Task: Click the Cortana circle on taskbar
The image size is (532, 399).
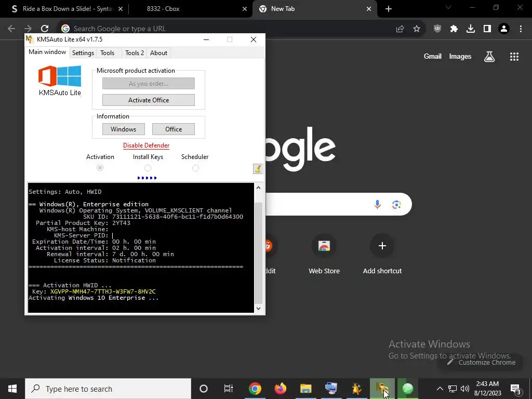Action: 204,389
